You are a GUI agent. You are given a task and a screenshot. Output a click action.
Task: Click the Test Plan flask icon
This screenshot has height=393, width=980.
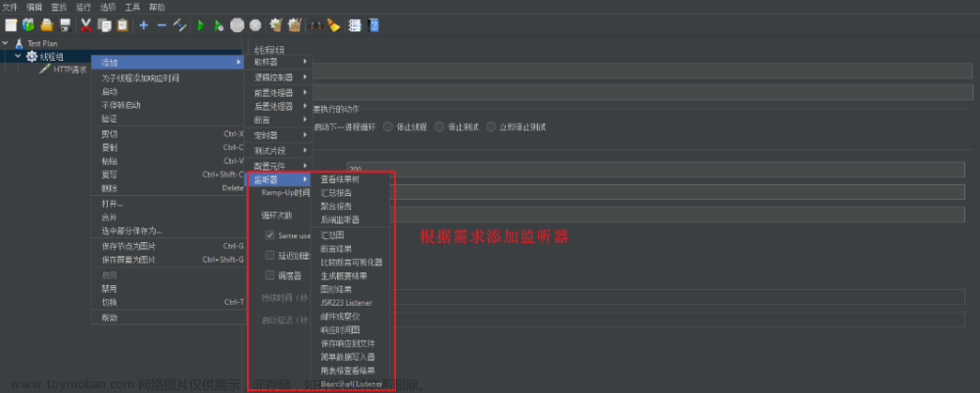click(19, 44)
